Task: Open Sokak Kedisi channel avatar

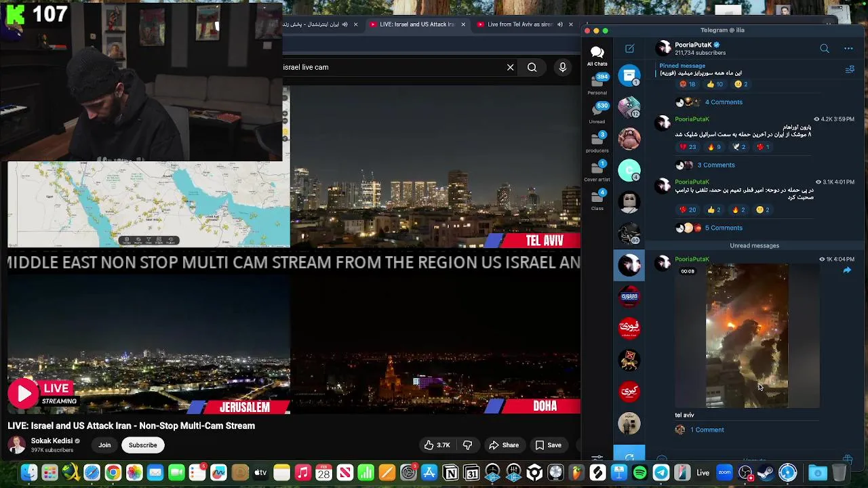Action: pos(17,445)
